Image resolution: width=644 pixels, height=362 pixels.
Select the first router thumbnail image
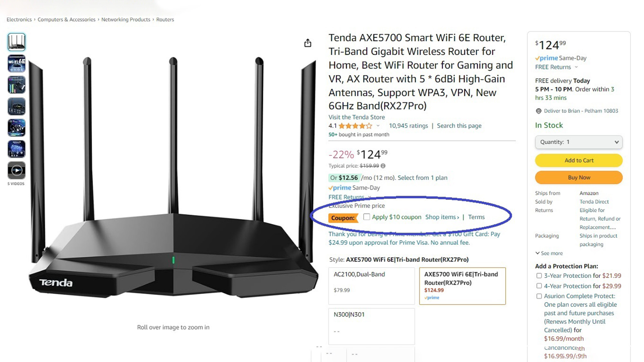[x=16, y=42]
